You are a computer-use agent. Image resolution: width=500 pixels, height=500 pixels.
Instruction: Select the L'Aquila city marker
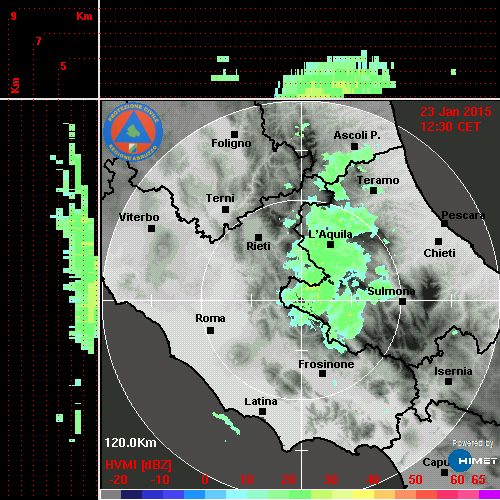point(330,245)
